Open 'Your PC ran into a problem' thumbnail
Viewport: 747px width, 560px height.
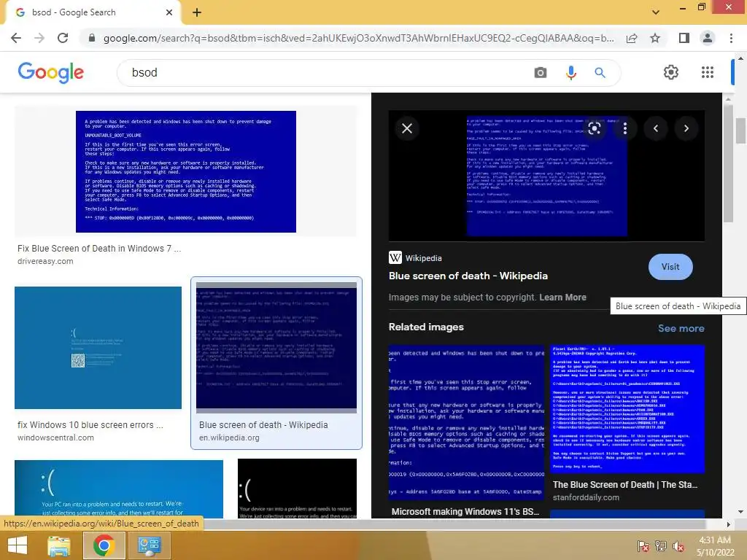point(119,489)
